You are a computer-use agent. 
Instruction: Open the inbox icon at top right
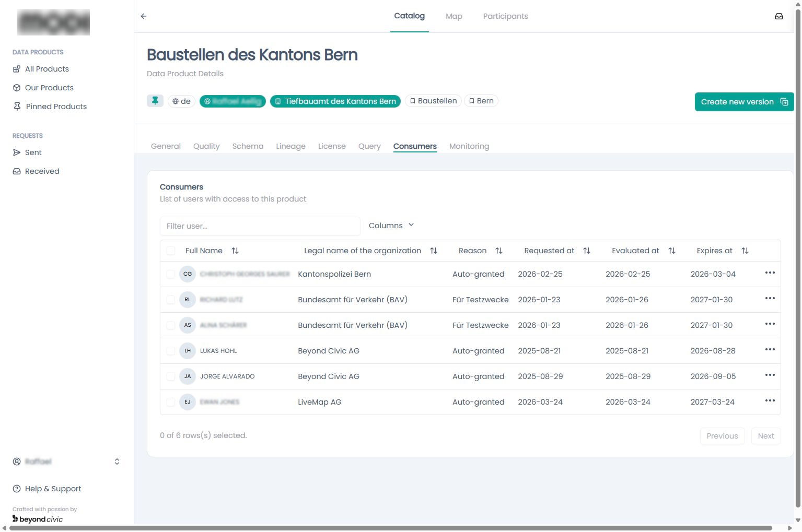point(778,16)
